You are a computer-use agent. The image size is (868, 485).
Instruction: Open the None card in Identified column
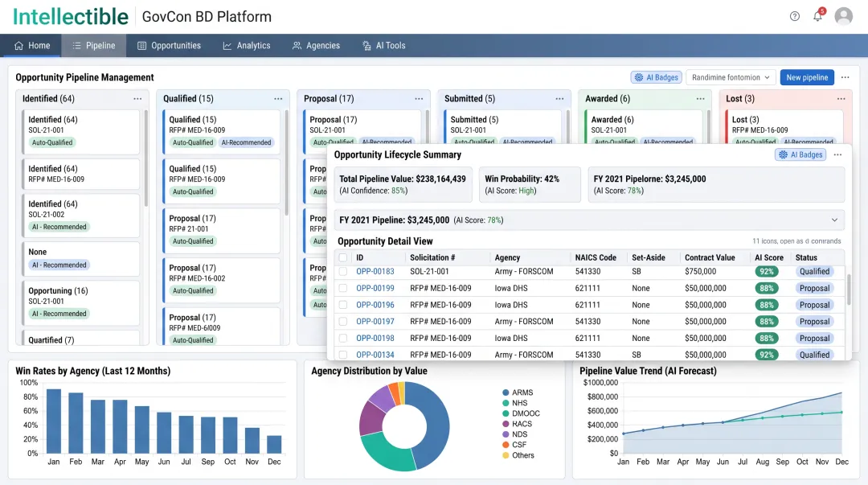click(81, 258)
